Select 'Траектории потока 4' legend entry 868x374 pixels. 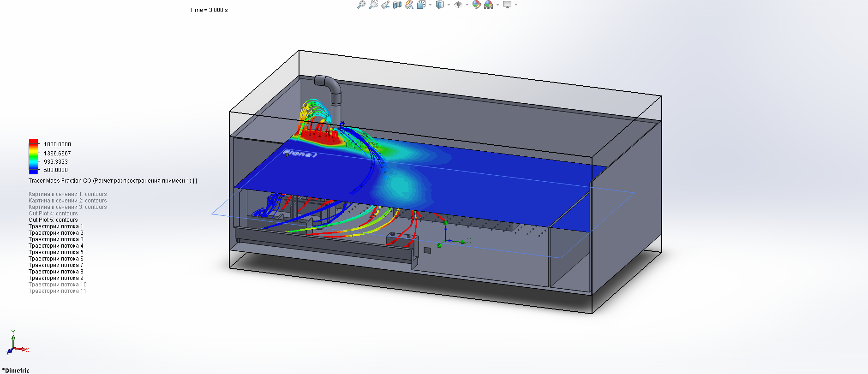pos(56,246)
